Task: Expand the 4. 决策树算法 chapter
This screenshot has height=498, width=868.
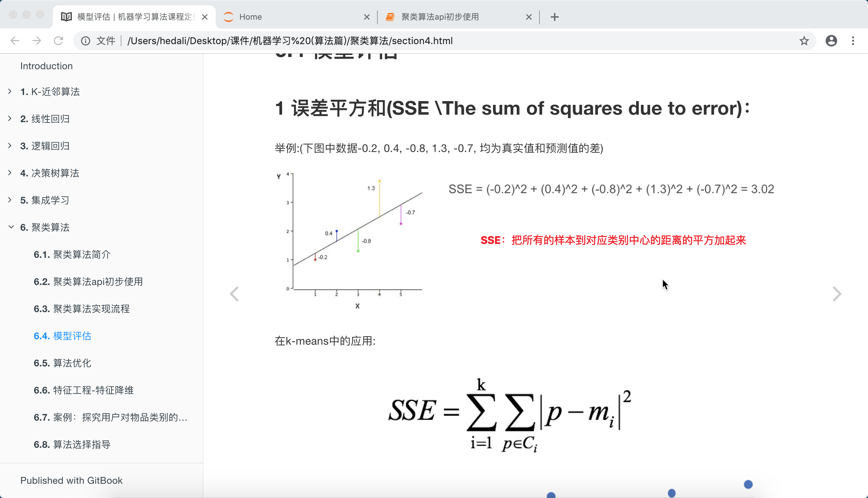Action: [10, 173]
